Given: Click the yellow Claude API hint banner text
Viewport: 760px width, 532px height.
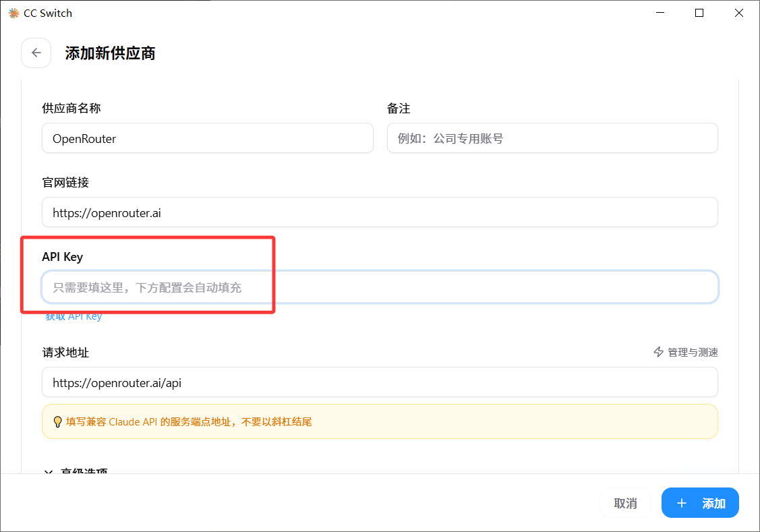Looking at the screenshot, I should pyautogui.click(x=189, y=422).
